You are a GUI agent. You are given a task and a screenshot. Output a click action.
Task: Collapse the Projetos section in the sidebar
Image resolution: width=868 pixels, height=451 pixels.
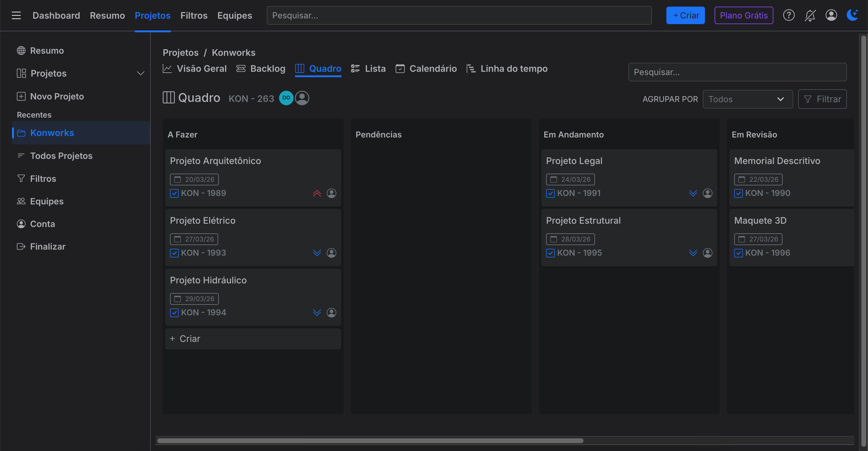140,73
